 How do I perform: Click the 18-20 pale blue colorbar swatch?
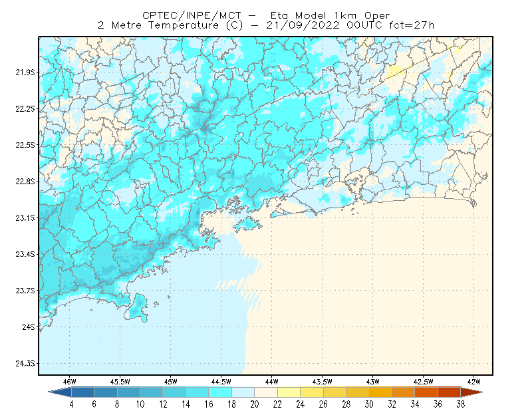click(243, 392)
